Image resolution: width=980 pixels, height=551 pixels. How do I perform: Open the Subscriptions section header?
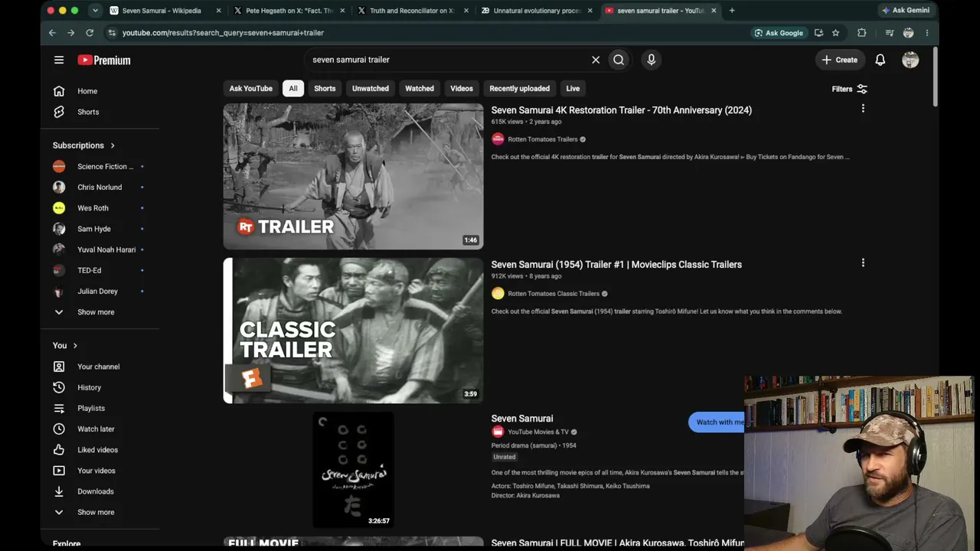84,145
